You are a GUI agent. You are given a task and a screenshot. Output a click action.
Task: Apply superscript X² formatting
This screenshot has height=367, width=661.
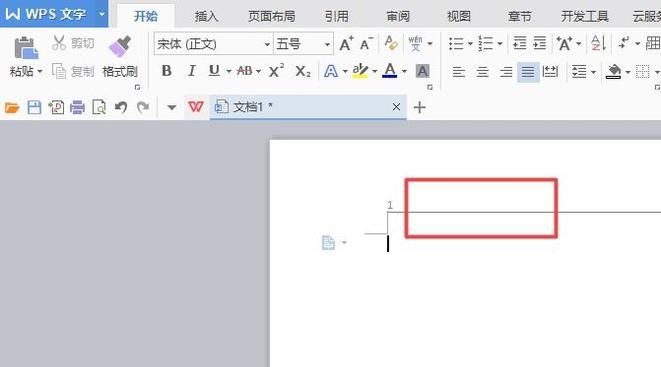[x=276, y=71]
